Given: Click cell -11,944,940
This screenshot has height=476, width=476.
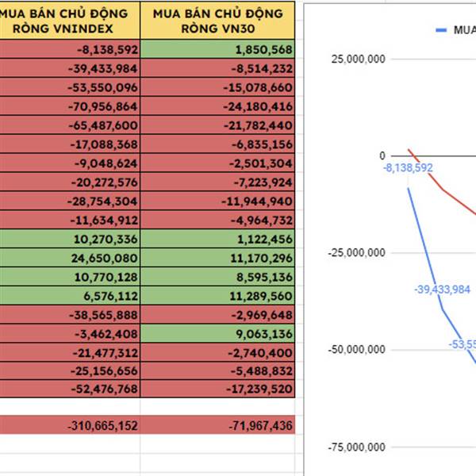Looking at the screenshot, I should (x=217, y=201).
